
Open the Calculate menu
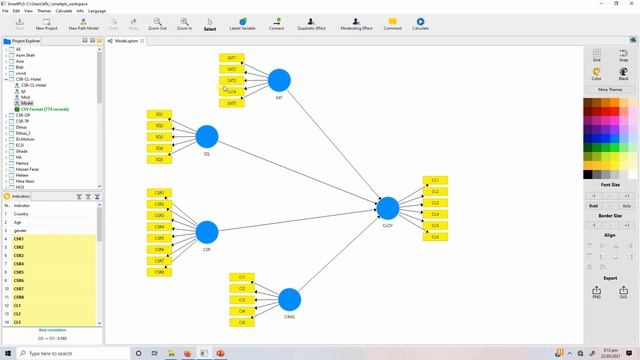click(64, 11)
